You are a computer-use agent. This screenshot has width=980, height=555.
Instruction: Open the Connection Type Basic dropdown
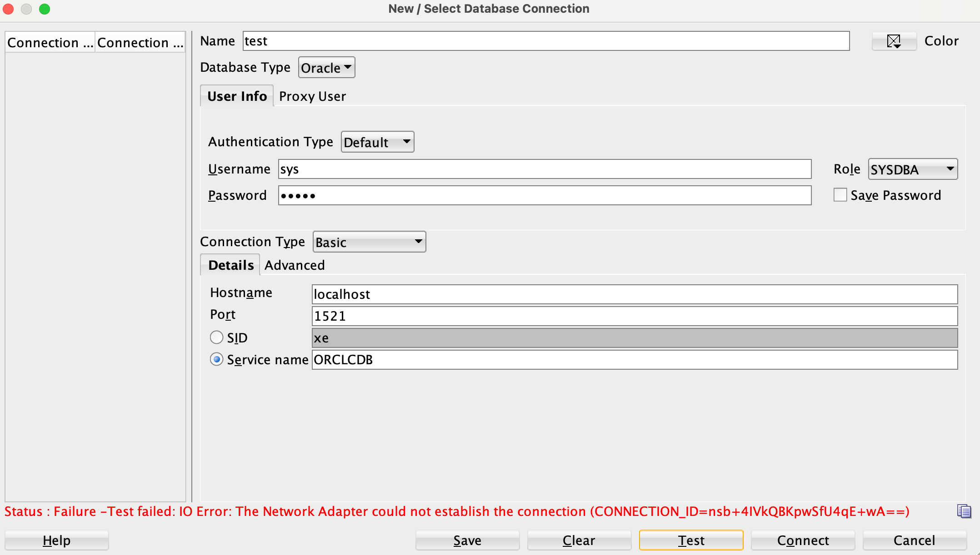coord(369,242)
